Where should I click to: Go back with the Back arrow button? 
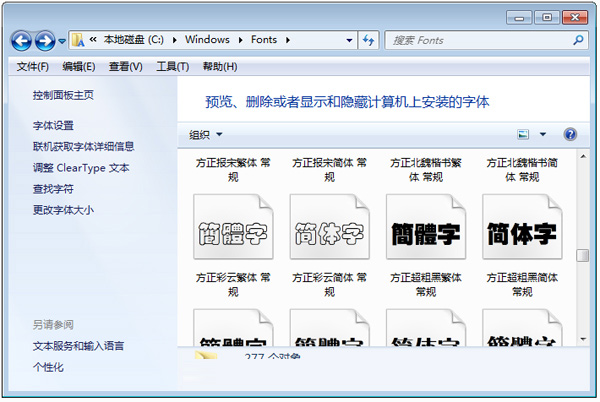21,41
